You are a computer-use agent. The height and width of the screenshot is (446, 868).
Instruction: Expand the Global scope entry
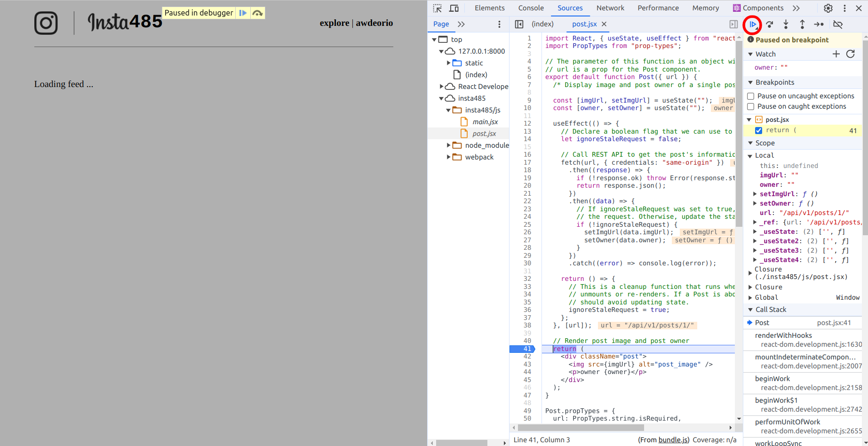pyautogui.click(x=750, y=297)
